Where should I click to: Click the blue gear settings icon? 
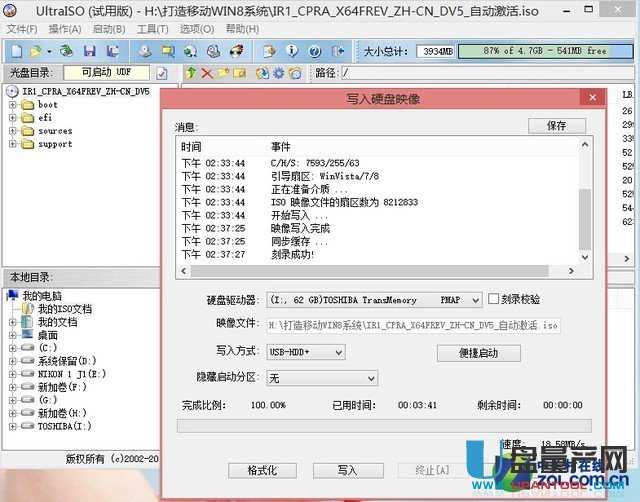coord(278,73)
